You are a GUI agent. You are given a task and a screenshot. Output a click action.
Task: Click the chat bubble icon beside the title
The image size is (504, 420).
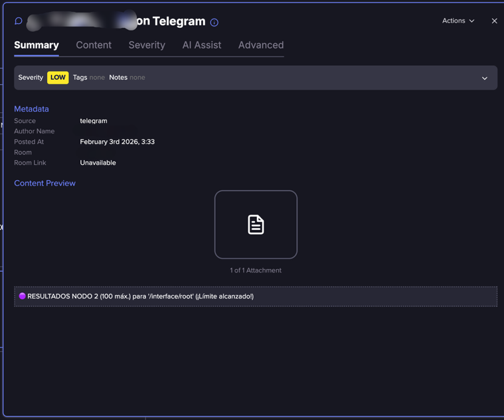click(19, 21)
